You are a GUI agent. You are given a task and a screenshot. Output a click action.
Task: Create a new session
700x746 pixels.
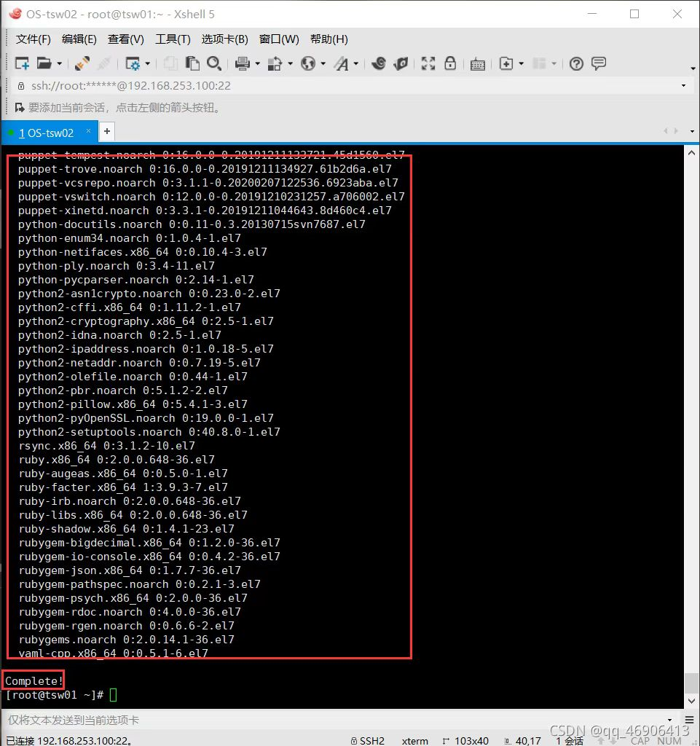tap(22, 63)
